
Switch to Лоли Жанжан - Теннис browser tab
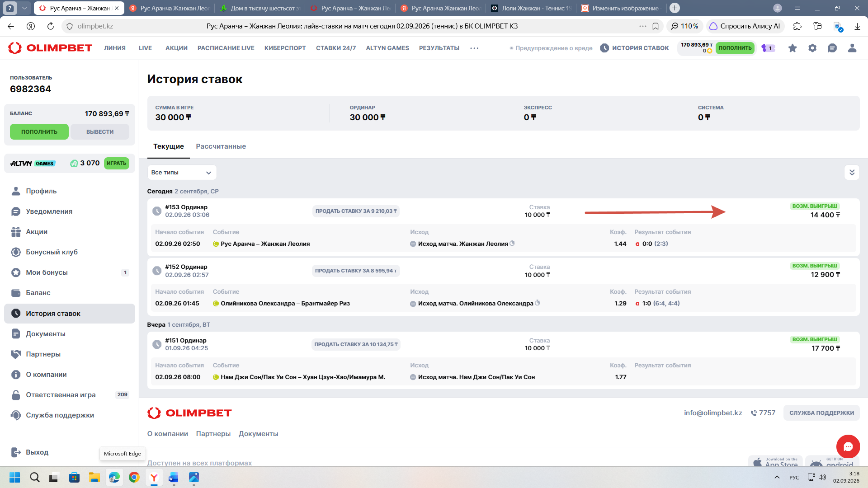[x=531, y=8]
